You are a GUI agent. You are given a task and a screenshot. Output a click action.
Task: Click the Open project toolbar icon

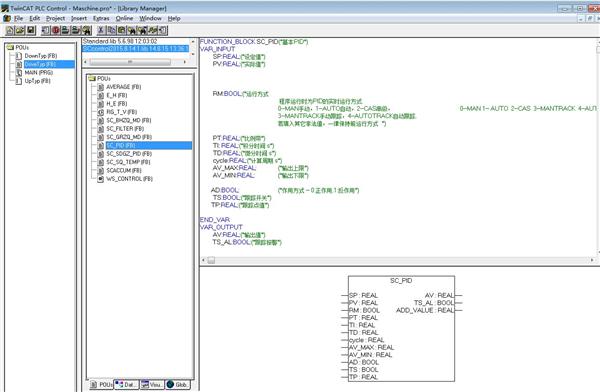click(20, 30)
